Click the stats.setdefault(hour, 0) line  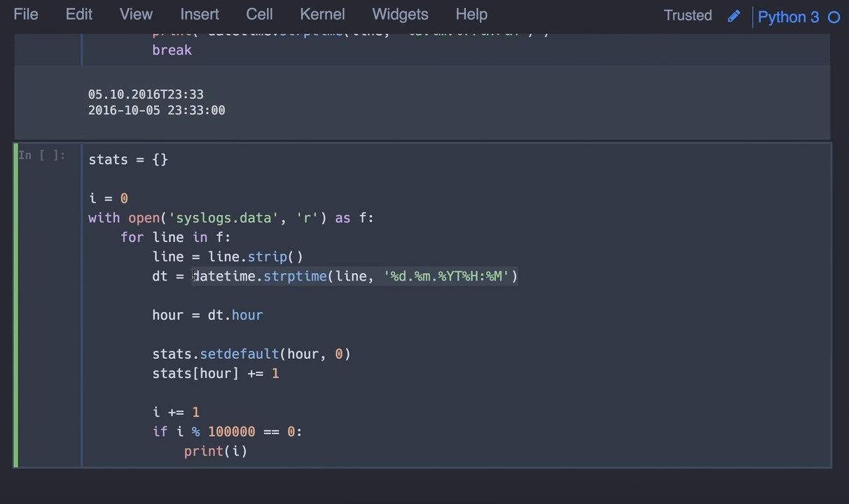pyautogui.click(x=251, y=354)
